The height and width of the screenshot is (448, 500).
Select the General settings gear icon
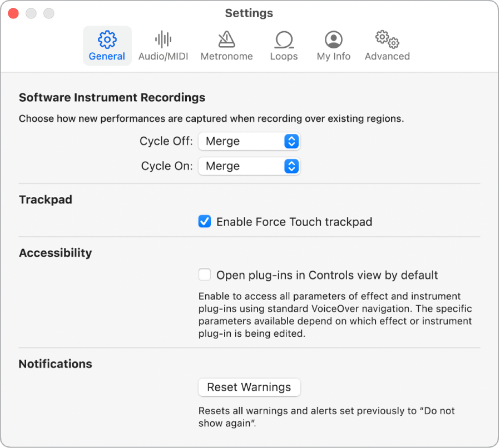pyautogui.click(x=107, y=39)
